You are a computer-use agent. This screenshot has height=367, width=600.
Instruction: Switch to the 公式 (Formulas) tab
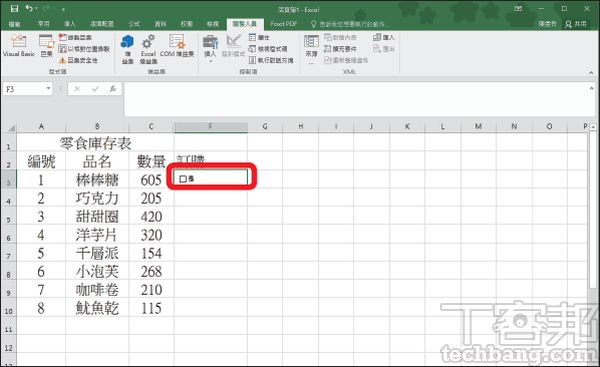134,24
